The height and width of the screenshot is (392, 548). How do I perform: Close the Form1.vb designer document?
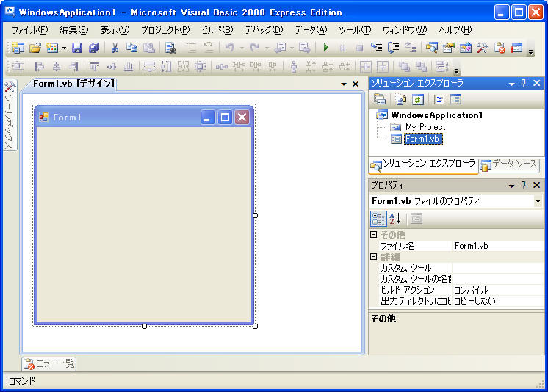pyautogui.click(x=356, y=84)
